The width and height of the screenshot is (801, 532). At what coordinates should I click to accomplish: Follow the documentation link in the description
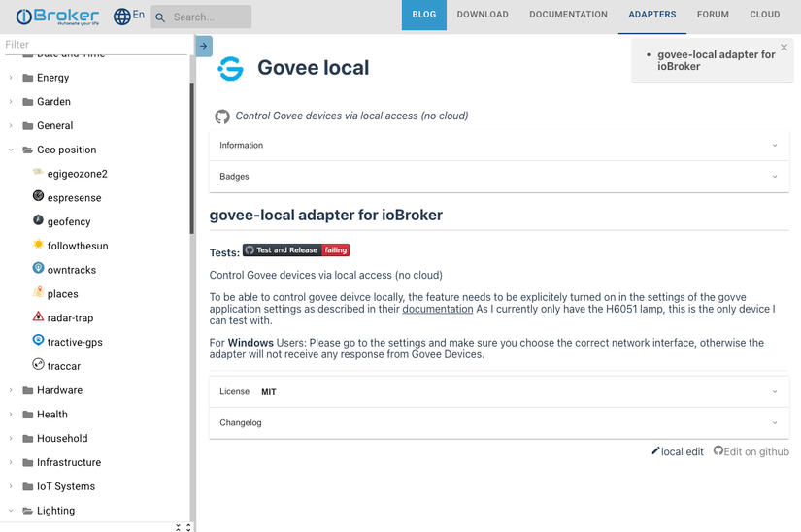pos(438,309)
